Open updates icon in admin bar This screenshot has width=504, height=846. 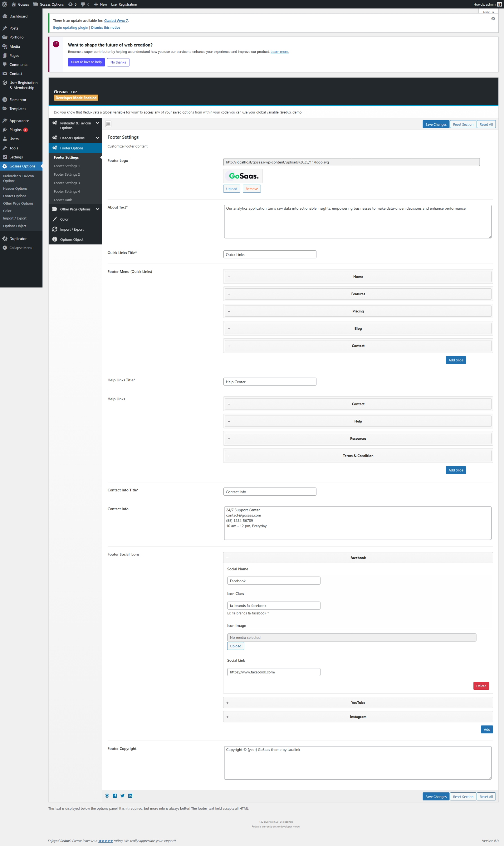point(72,4)
